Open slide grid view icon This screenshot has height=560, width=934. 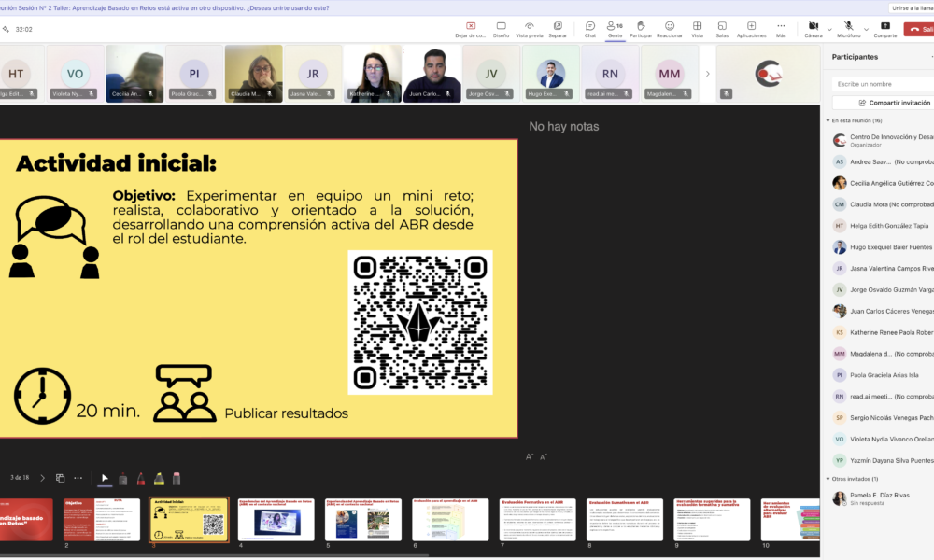point(60,478)
